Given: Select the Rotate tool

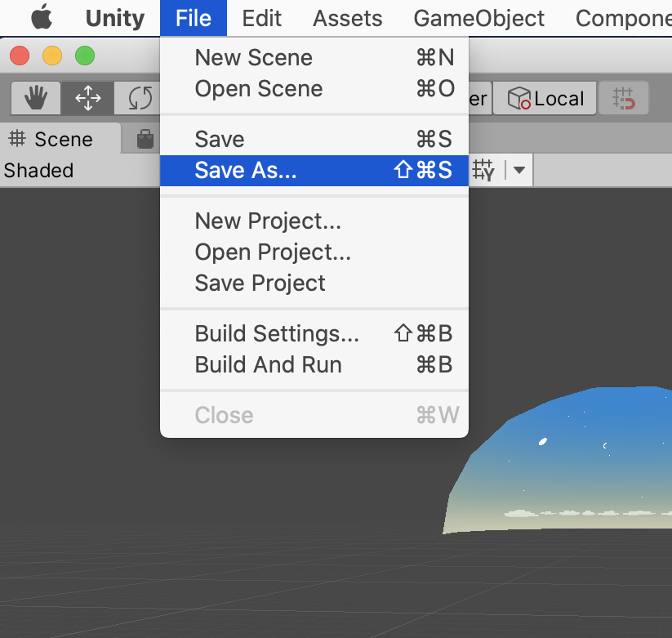Looking at the screenshot, I should [138, 98].
